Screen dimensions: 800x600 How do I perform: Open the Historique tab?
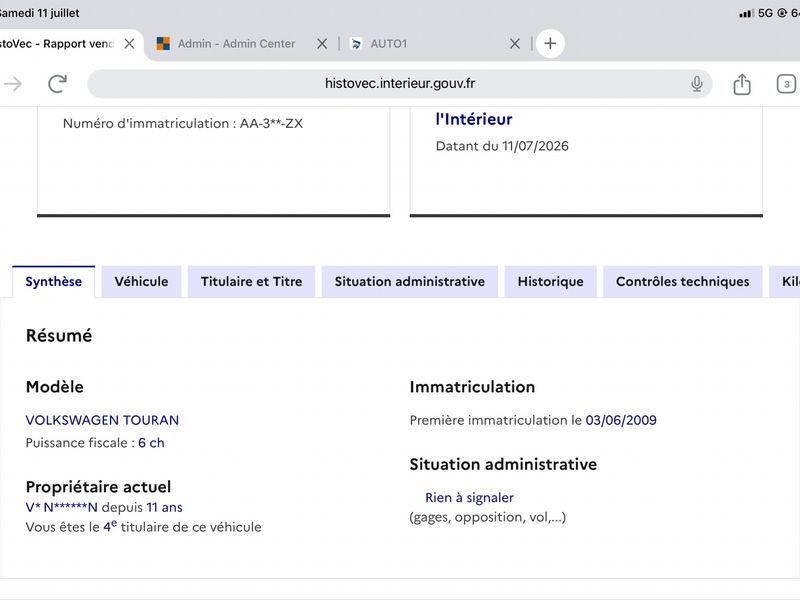click(551, 282)
